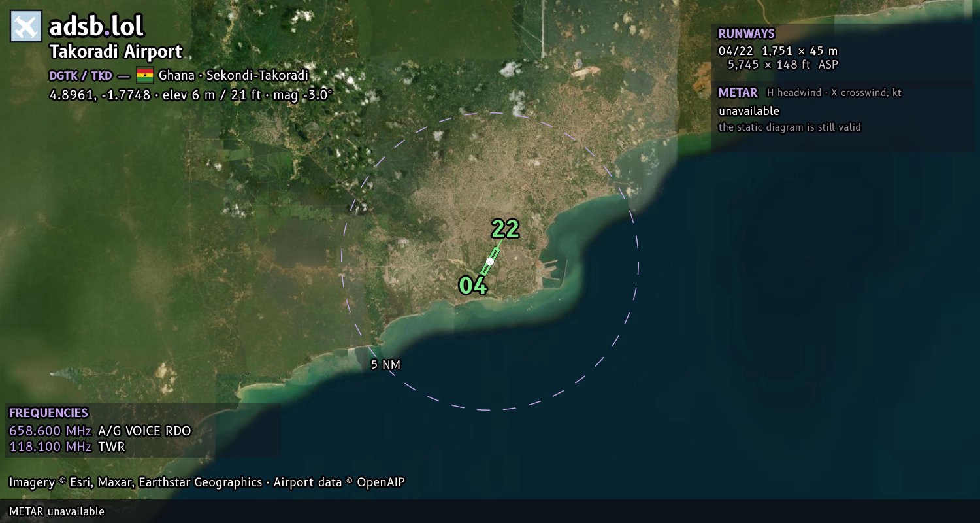Screen dimensions: 980x523
Task: Select the 04/22 1,751 × 45 m entry
Action: point(777,51)
